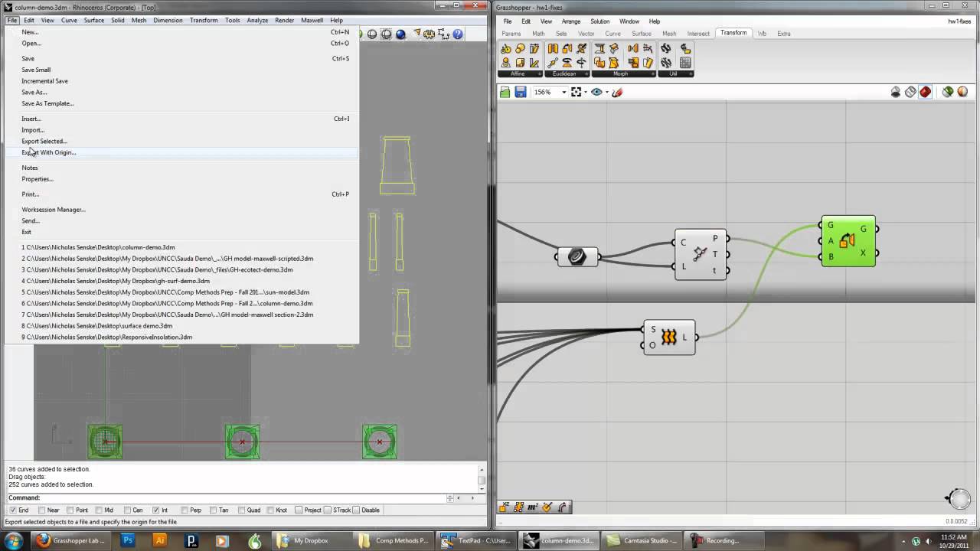This screenshot has height=551, width=980.
Task: Click the blue Help icon in Rhino toolbar
Action: (x=458, y=34)
